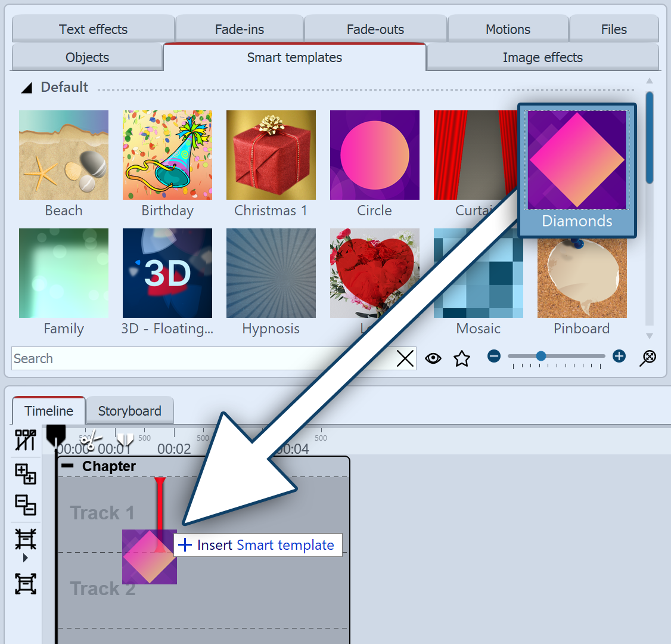Screen dimensions: 671x644
Task: Clear the search field with the X icon
Action: [x=405, y=358]
